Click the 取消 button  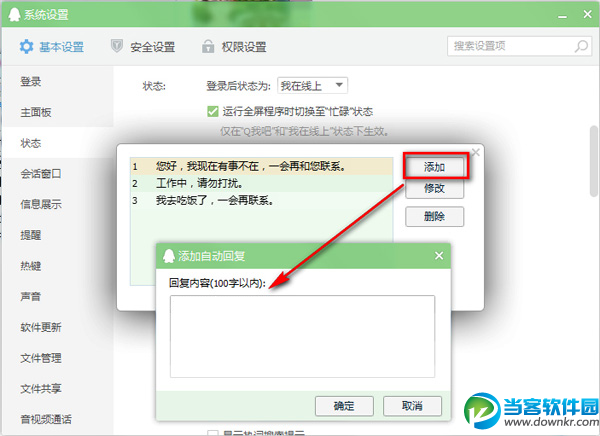[412, 406]
